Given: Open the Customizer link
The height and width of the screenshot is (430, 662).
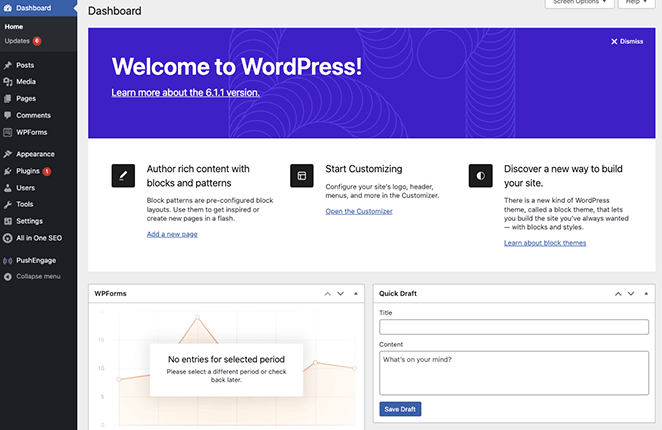Looking at the screenshot, I should pos(359,211).
